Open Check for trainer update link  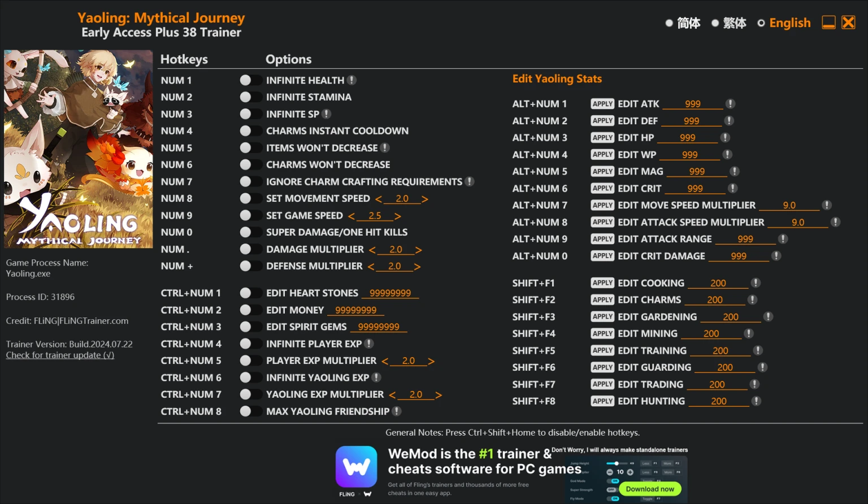pyautogui.click(x=60, y=355)
